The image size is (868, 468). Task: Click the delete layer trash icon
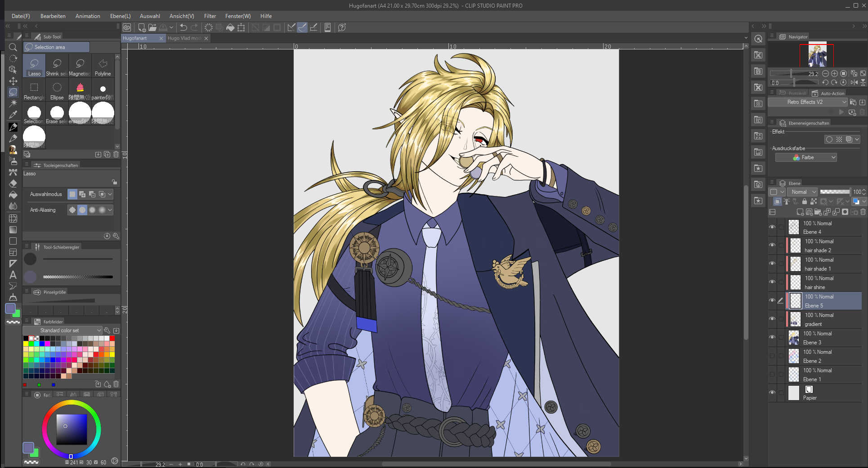[863, 212]
